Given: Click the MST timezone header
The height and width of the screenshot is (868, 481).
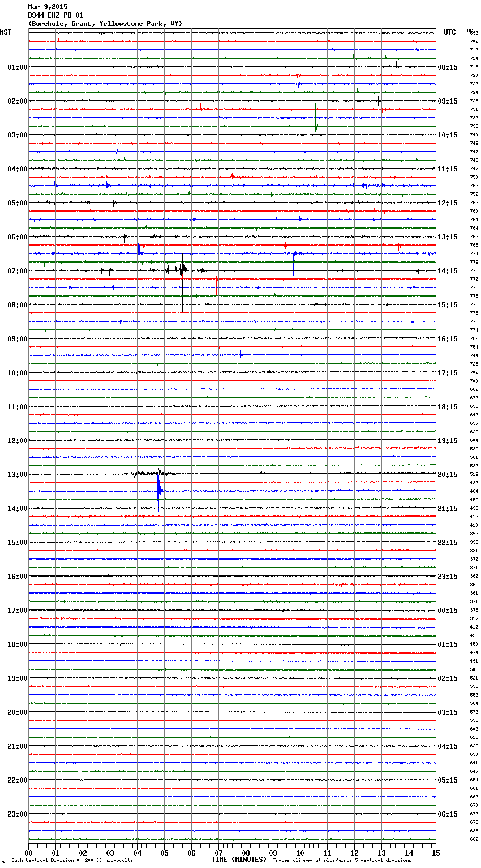Looking at the screenshot, I should pos(6,32).
